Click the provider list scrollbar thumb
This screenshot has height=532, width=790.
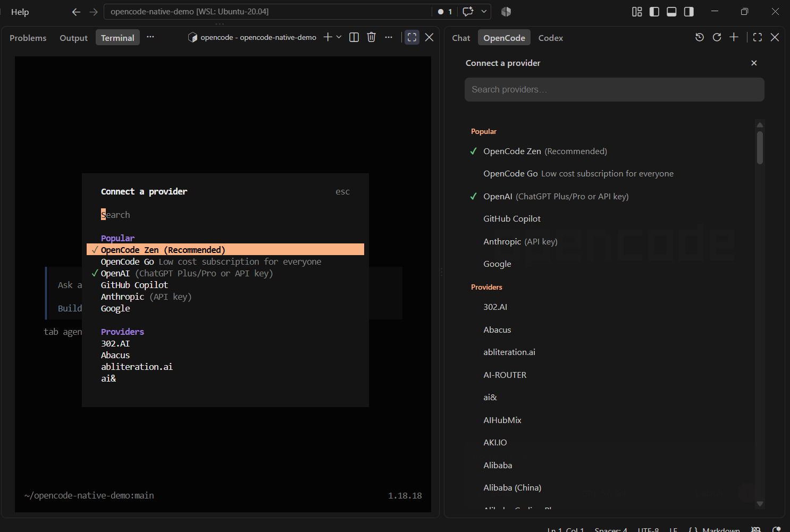pos(760,147)
